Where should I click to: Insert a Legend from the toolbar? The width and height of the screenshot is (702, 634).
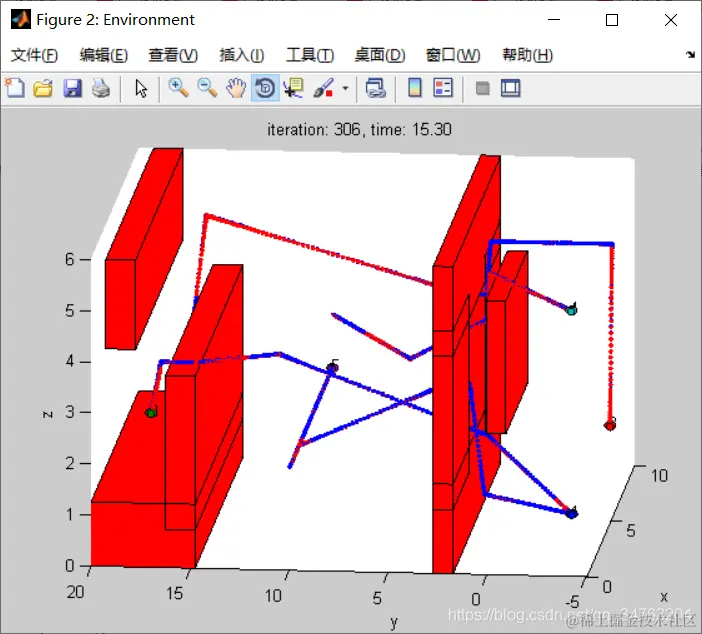pos(443,88)
